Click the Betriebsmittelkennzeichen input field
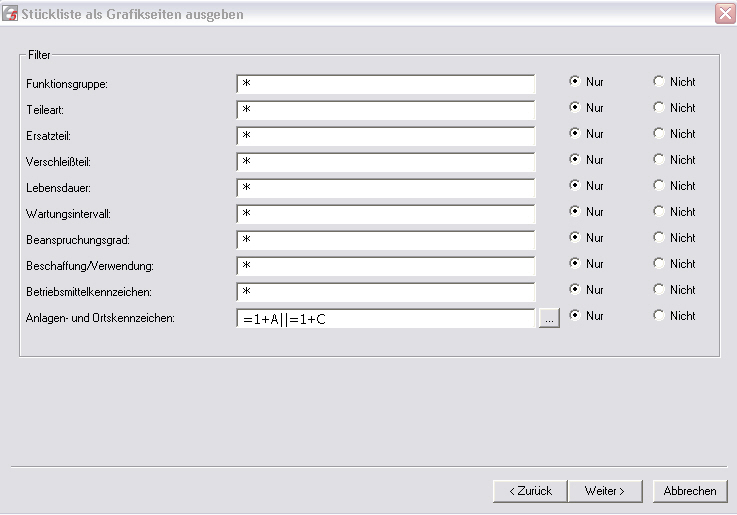This screenshot has width=737, height=515. coord(385,292)
